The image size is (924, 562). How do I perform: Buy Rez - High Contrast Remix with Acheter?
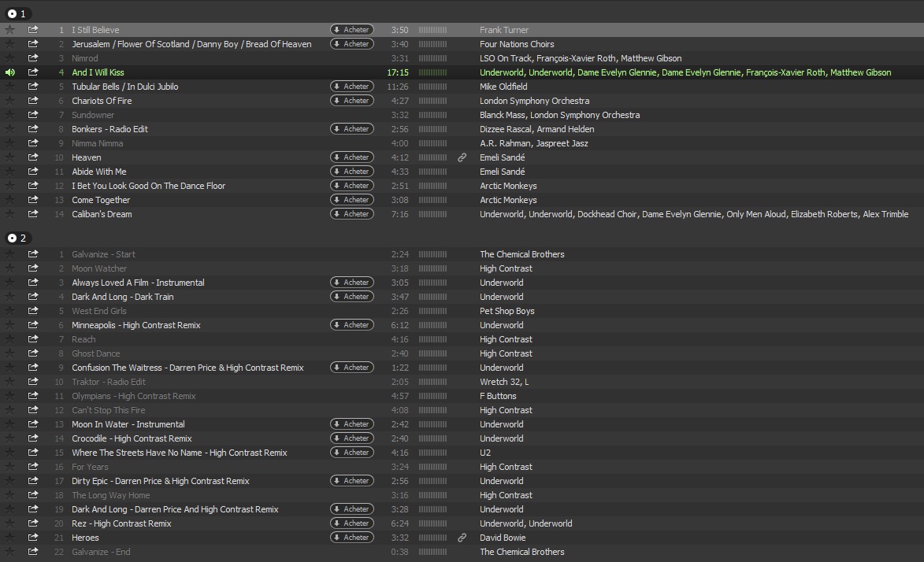[x=351, y=523]
